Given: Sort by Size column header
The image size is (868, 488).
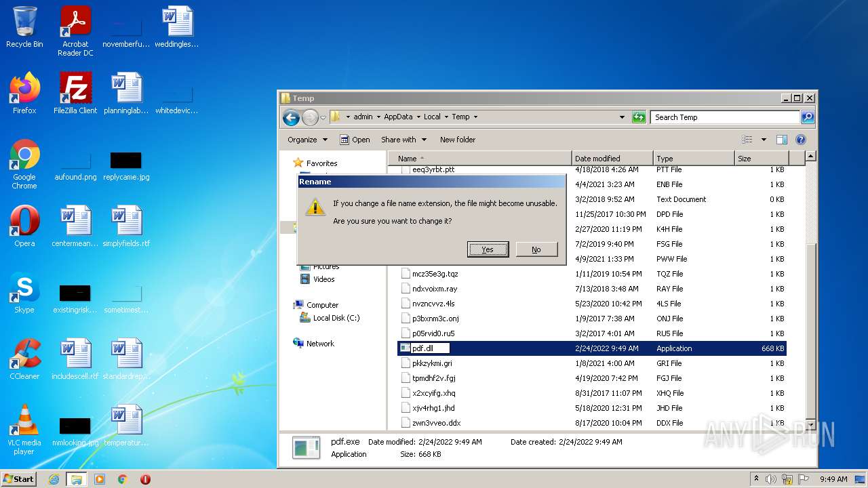Looking at the screenshot, I should (762, 159).
